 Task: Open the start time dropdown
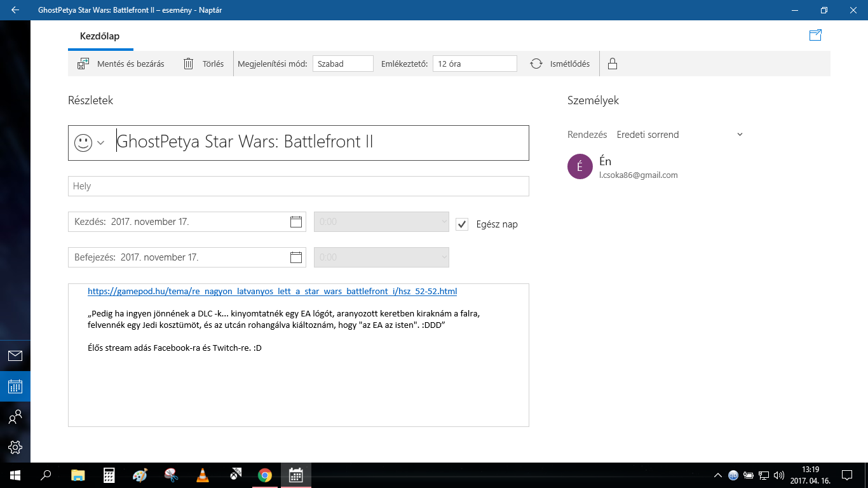tap(381, 222)
